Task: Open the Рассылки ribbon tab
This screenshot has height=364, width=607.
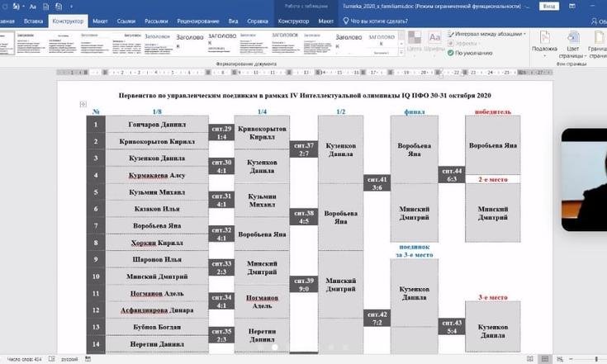Action: (x=156, y=21)
